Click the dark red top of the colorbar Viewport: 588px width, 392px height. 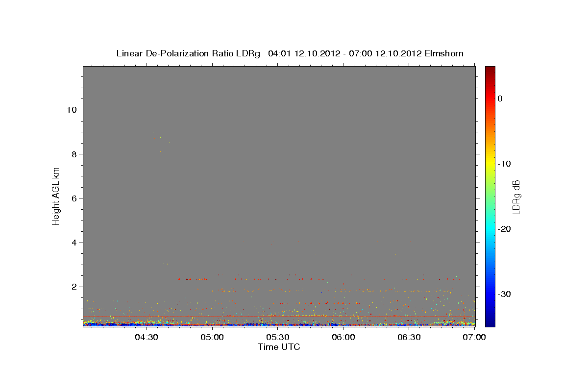click(490, 71)
